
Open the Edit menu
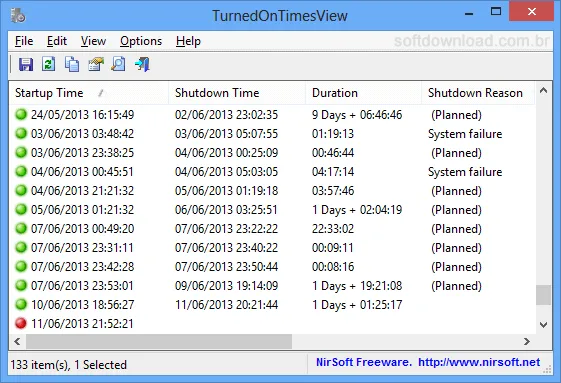point(57,41)
